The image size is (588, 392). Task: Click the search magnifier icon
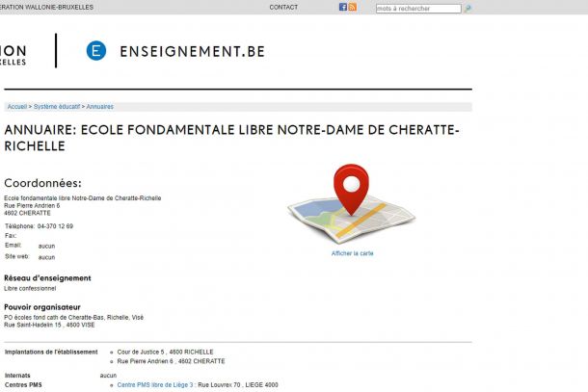[x=468, y=9]
